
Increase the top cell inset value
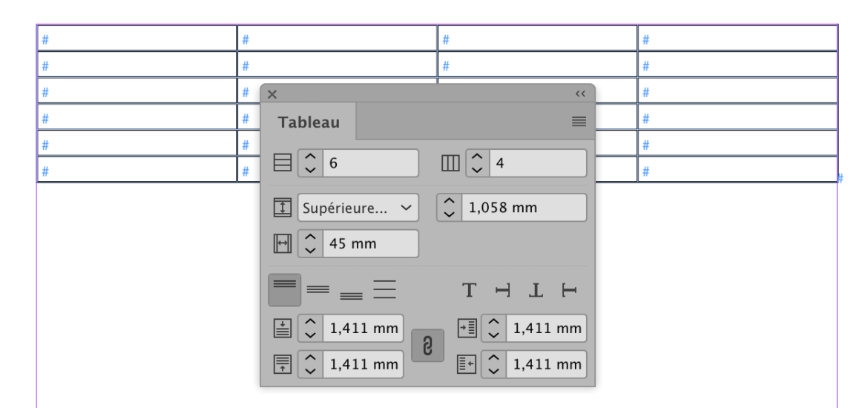311,322
